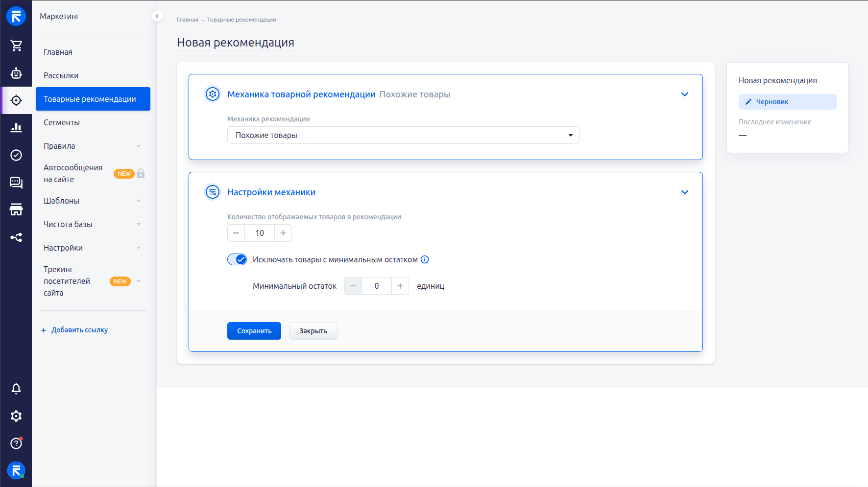
Task: Increase displayed products count with plus
Action: [x=283, y=233]
